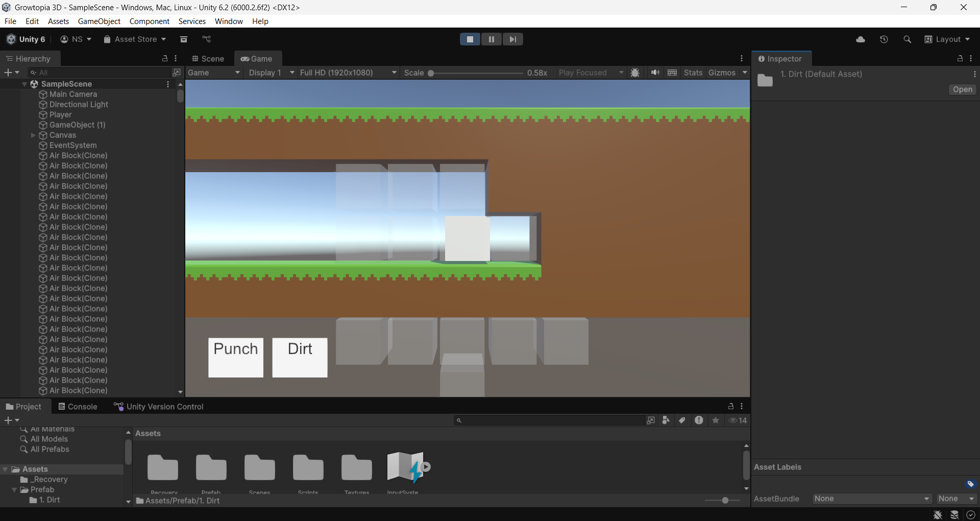Image resolution: width=980 pixels, height=521 pixels.
Task: Pause the running game
Action: tap(491, 39)
